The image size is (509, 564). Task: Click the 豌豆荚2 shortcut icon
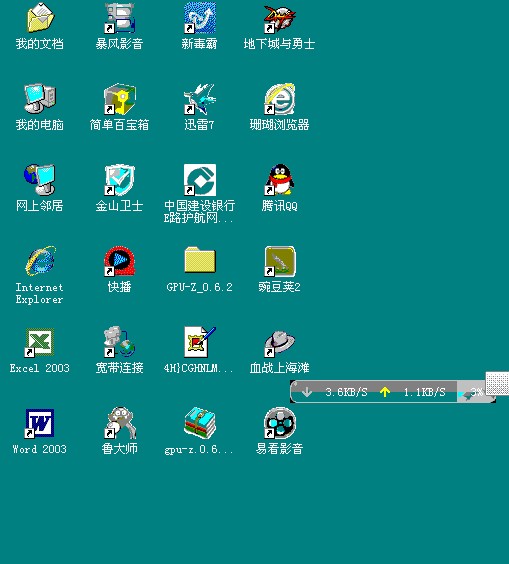(280, 261)
